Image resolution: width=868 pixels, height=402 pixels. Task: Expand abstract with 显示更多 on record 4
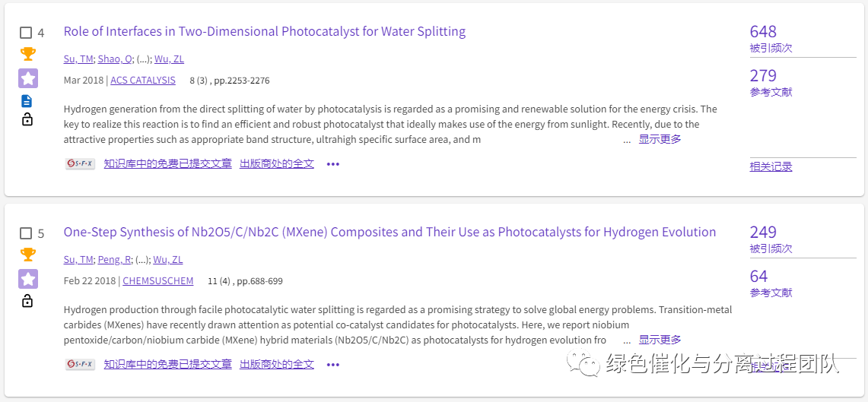coord(660,140)
